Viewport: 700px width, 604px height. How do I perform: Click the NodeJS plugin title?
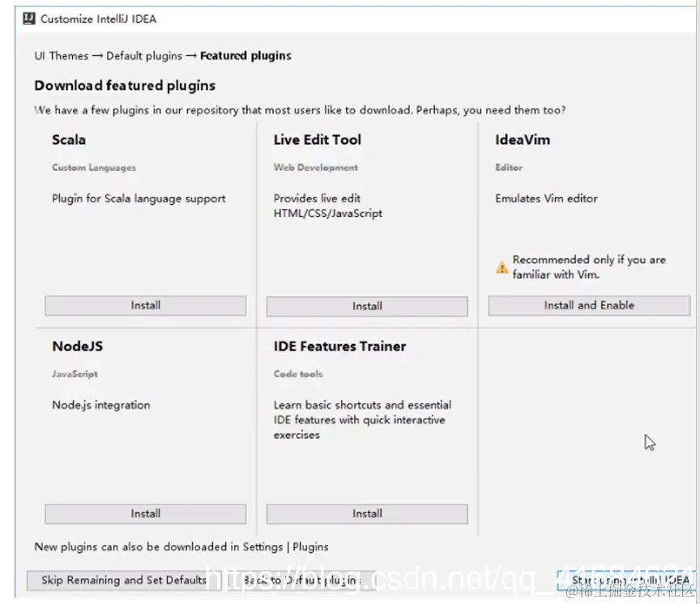tap(77, 347)
